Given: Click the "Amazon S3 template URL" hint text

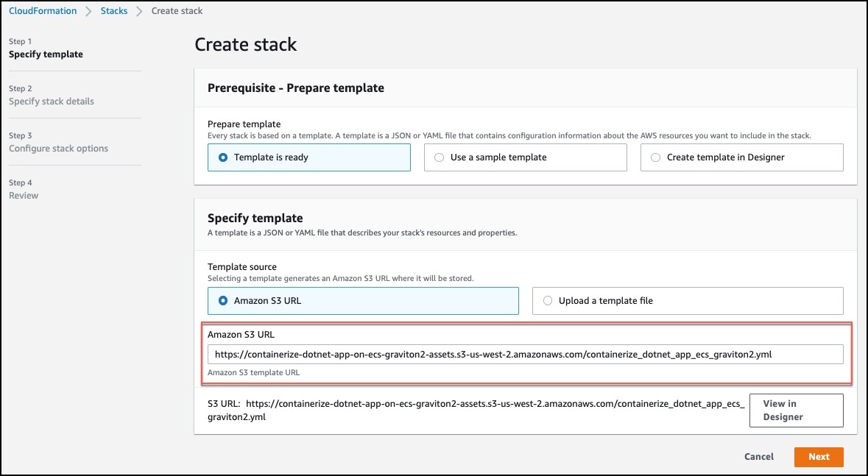Looking at the screenshot, I should 253,372.
